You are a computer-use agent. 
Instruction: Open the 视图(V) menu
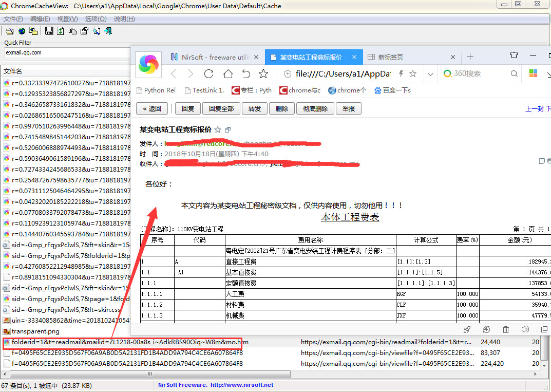(67, 19)
